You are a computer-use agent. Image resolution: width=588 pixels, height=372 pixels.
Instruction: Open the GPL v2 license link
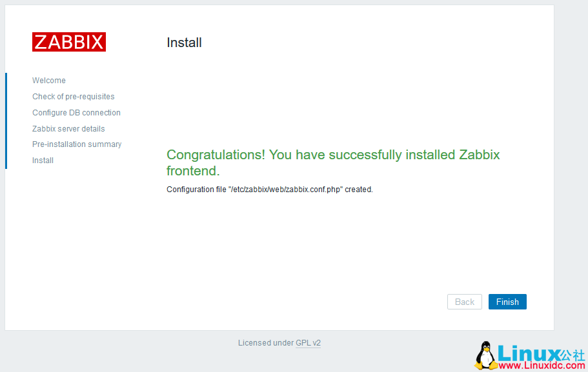tap(308, 343)
